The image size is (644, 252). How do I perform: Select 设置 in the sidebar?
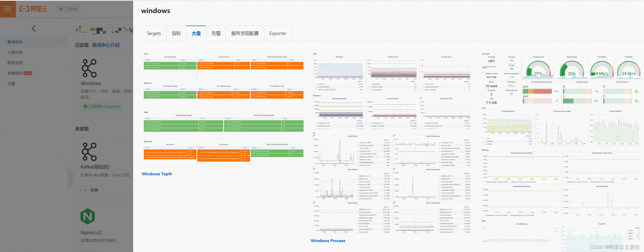click(11, 83)
